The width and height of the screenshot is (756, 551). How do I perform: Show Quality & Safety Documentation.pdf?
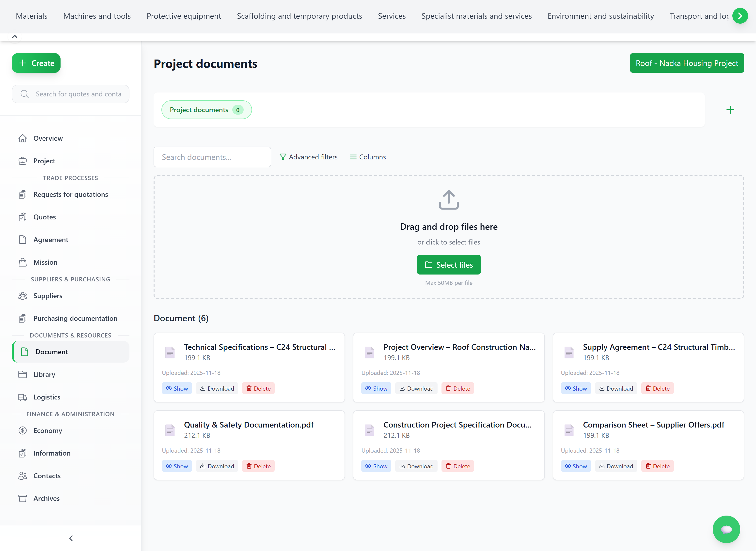coord(177,466)
